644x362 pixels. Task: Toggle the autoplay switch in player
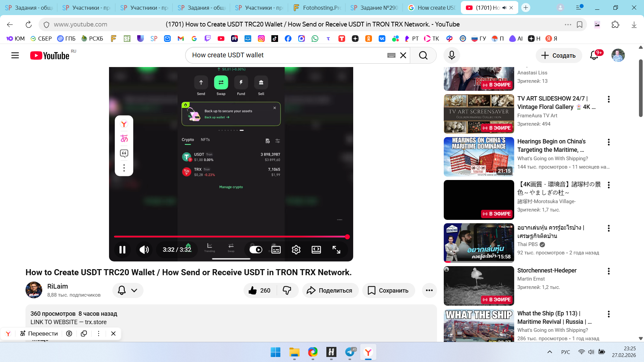pyautogui.click(x=256, y=250)
